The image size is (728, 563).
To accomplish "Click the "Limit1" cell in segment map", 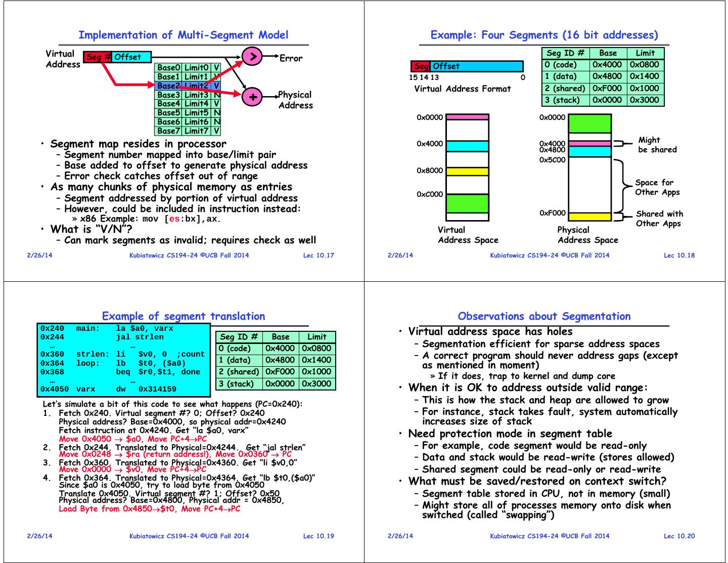I will [197, 77].
